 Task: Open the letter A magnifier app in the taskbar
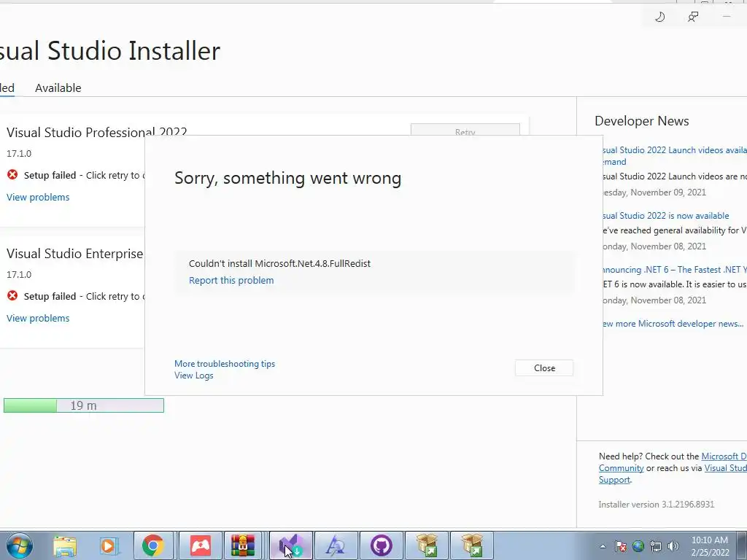[336, 545]
